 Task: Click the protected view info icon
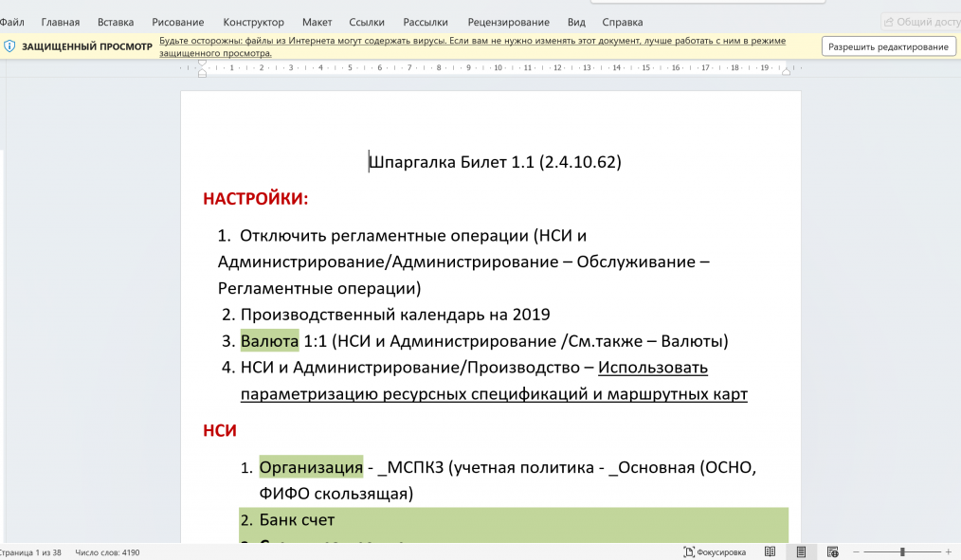tap(9, 46)
